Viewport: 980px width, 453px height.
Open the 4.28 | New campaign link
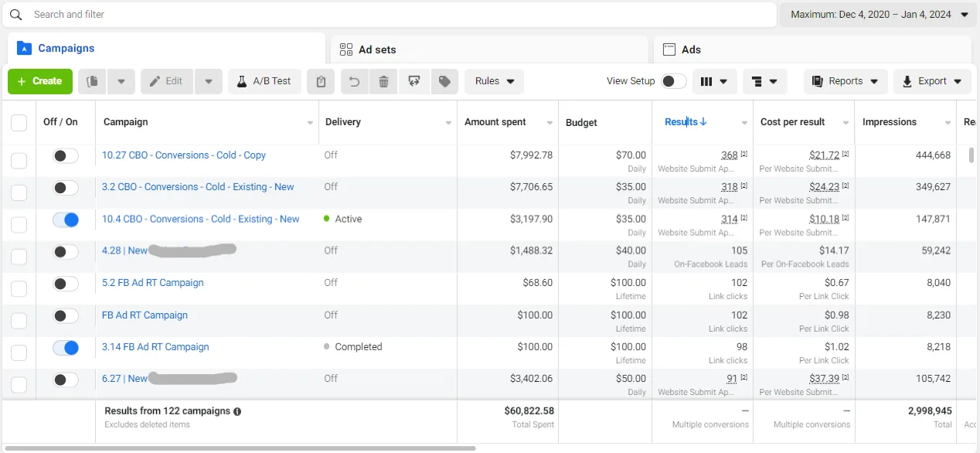124,250
